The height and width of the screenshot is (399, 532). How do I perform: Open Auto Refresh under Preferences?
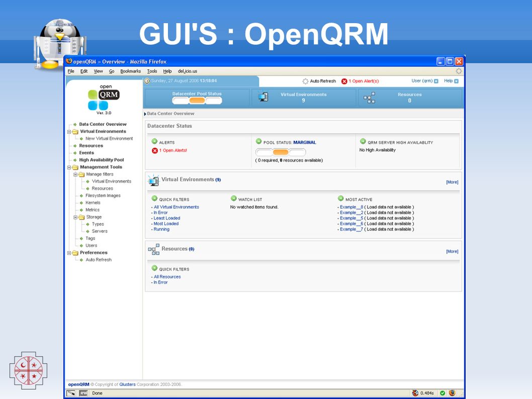point(99,260)
